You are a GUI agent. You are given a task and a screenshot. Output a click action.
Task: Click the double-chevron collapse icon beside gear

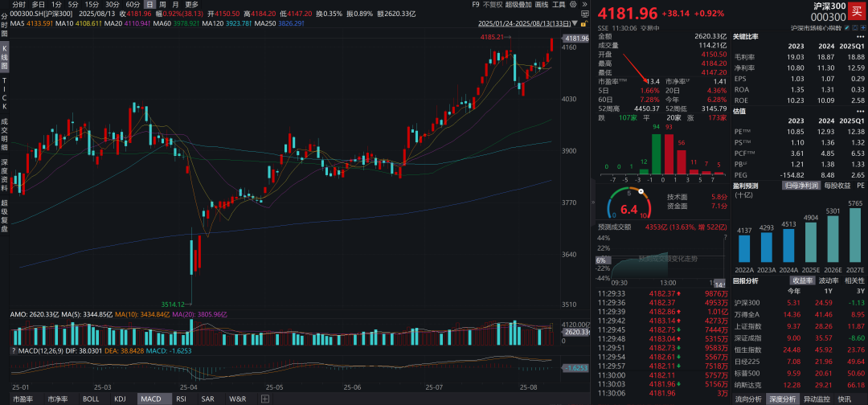[x=584, y=4]
